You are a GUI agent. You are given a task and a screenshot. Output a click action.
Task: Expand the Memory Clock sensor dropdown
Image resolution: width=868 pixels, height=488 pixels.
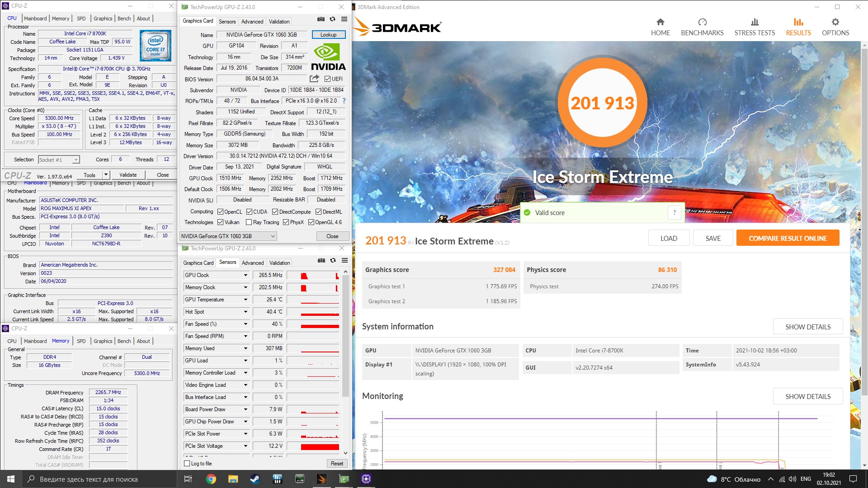tap(245, 287)
